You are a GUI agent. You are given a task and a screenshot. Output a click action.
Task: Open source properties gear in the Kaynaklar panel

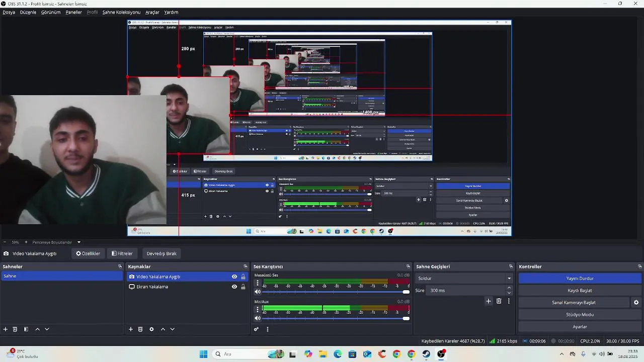(151, 329)
